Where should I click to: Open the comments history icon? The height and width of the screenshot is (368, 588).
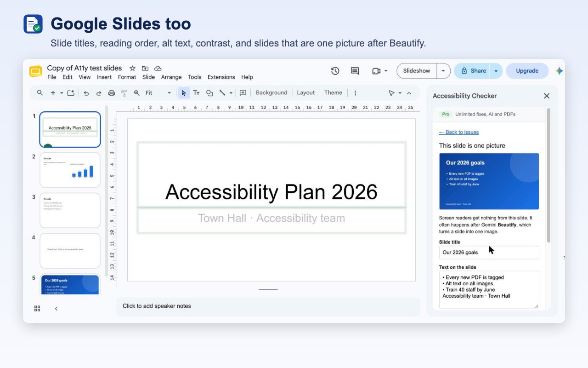click(x=355, y=71)
